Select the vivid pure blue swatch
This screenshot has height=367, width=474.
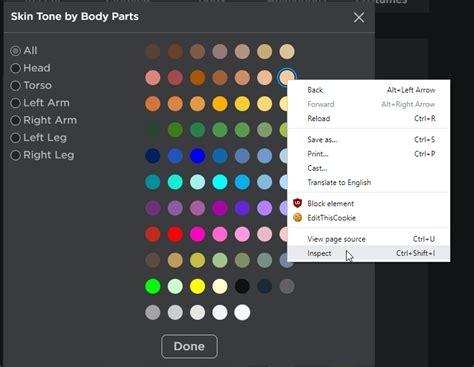point(197,156)
